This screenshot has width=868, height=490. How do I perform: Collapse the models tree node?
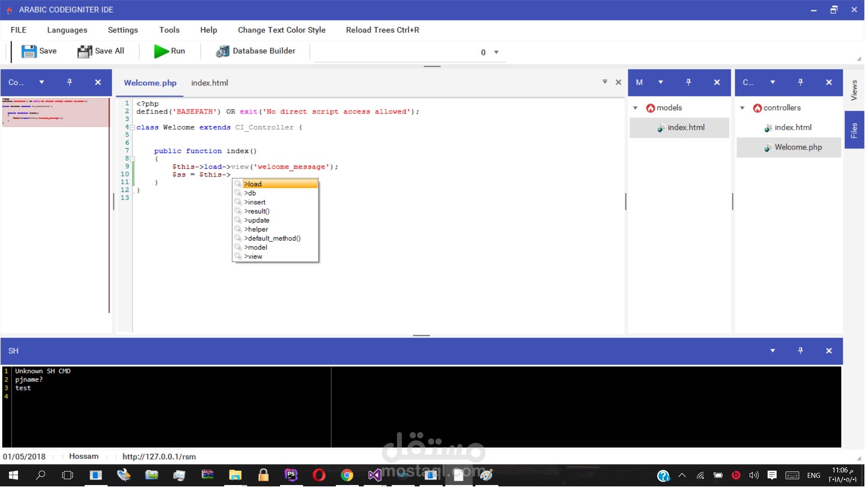[x=635, y=108]
